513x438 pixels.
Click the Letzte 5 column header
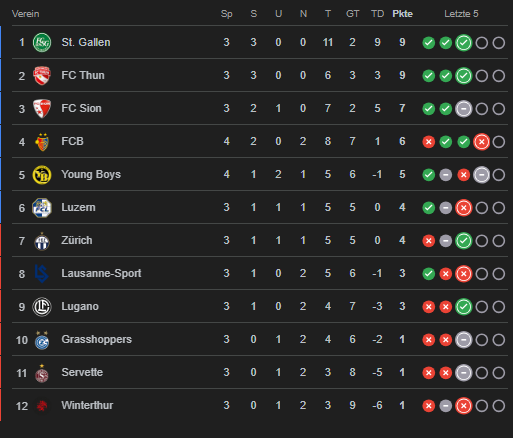click(461, 14)
